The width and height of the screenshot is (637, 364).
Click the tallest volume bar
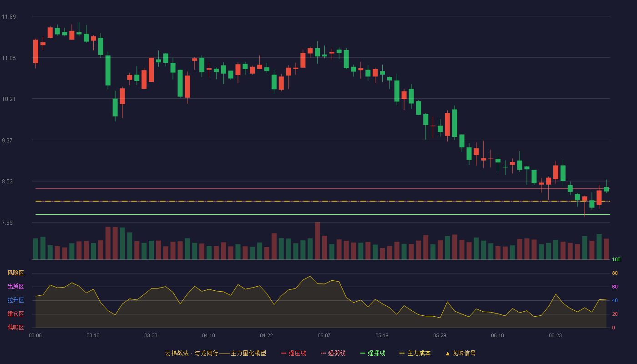(x=317, y=241)
